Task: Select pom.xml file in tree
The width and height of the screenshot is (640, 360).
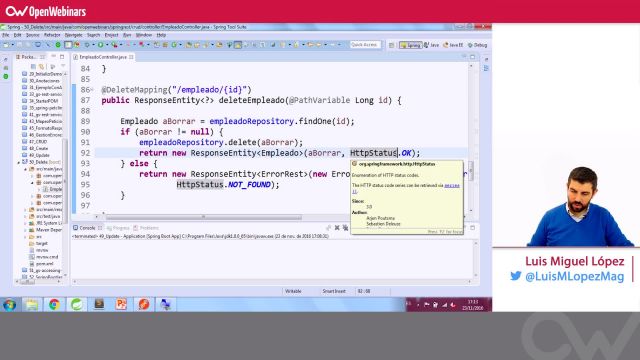Action: click(x=42, y=264)
